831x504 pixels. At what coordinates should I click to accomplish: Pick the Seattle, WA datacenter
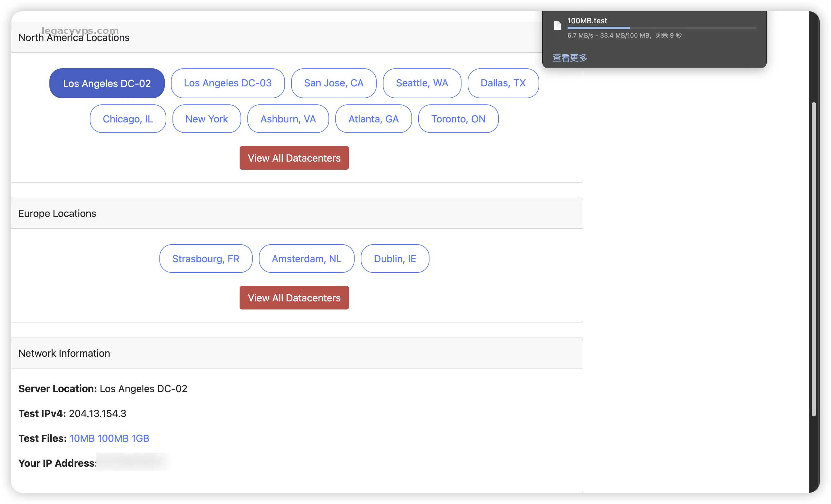point(422,83)
